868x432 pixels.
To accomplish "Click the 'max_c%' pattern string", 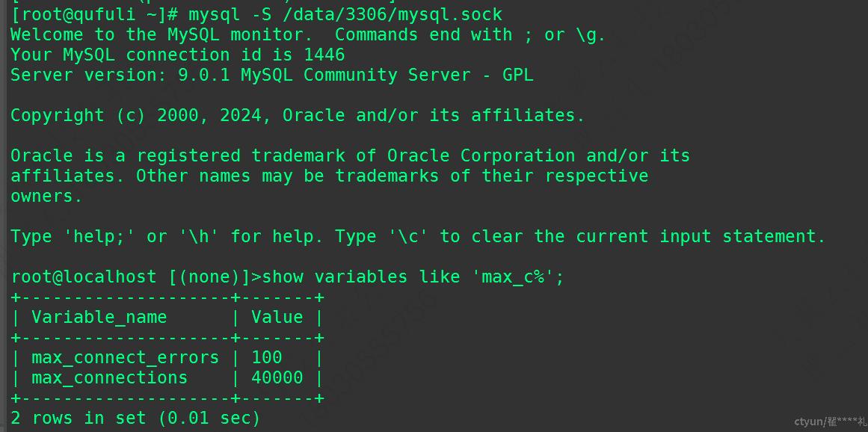I will (x=512, y=277).
